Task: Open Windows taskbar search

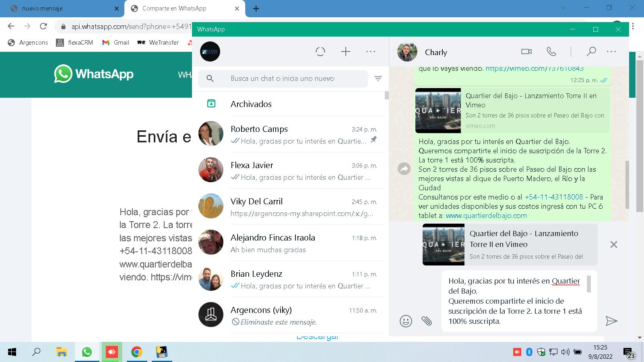Action: click(x=36, y=352)
